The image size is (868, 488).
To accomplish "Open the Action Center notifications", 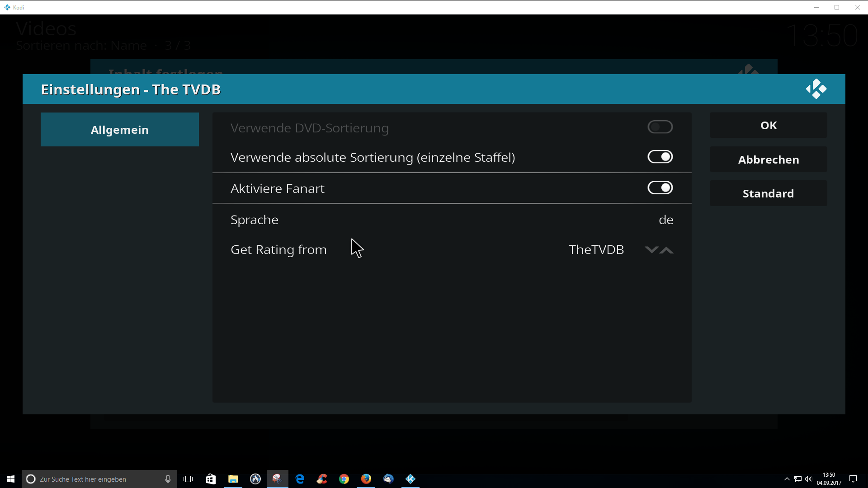I will [x=853, y=479].
